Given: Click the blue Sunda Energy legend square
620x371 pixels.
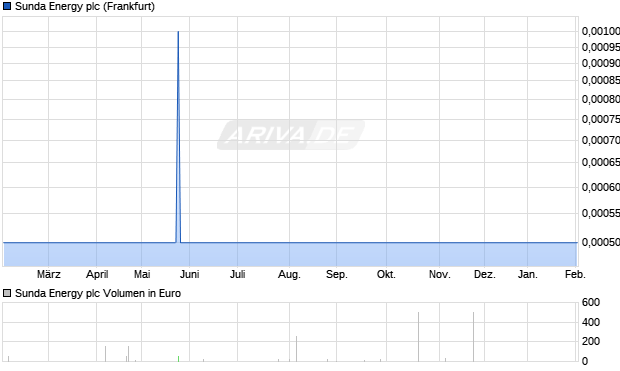Looking at the screenshot, I should 7,6.
